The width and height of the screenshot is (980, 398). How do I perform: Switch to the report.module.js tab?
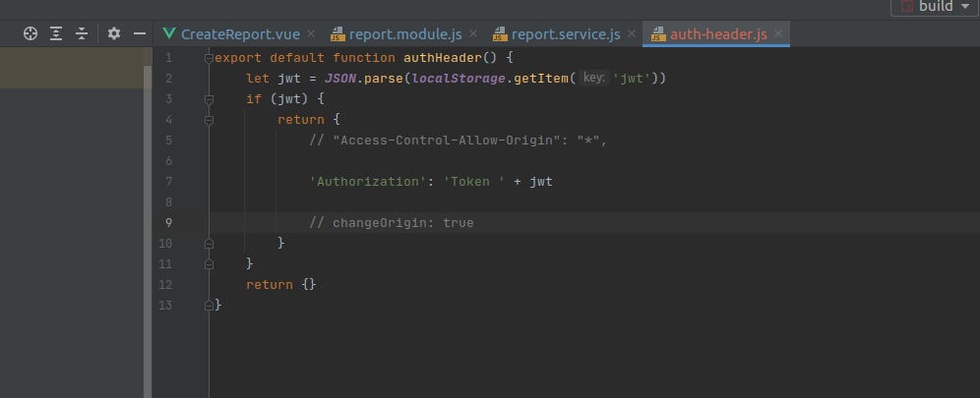coord(405,34)
